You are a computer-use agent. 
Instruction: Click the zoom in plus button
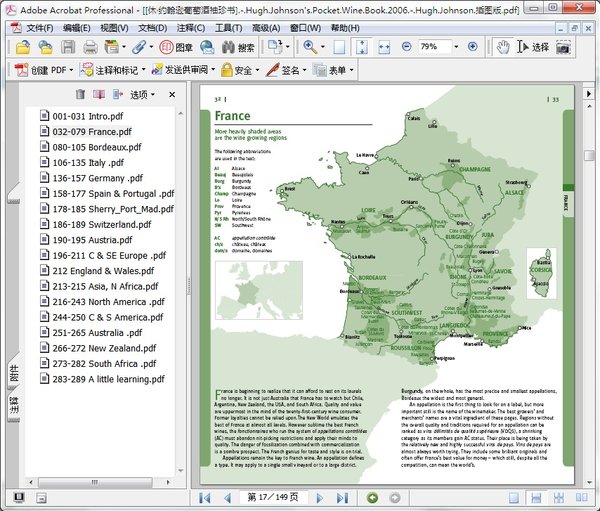point(472,47)
